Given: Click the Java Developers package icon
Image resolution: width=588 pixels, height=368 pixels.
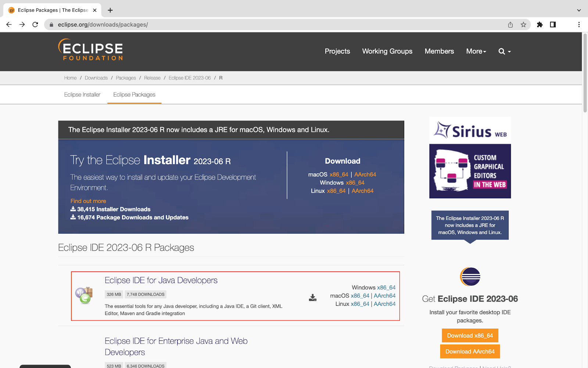Looking at the screenshot, I should pos(84,295).
